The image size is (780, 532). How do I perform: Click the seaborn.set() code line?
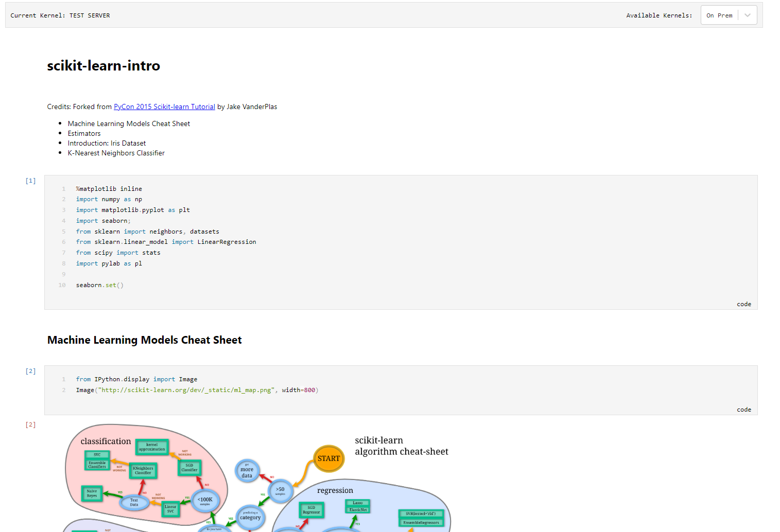click(100, 285)
